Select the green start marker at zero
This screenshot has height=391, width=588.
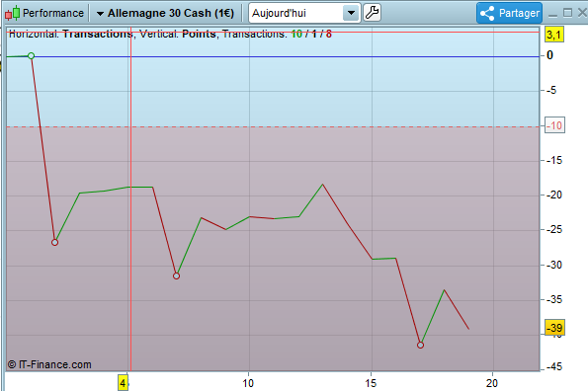click(31, 56)
